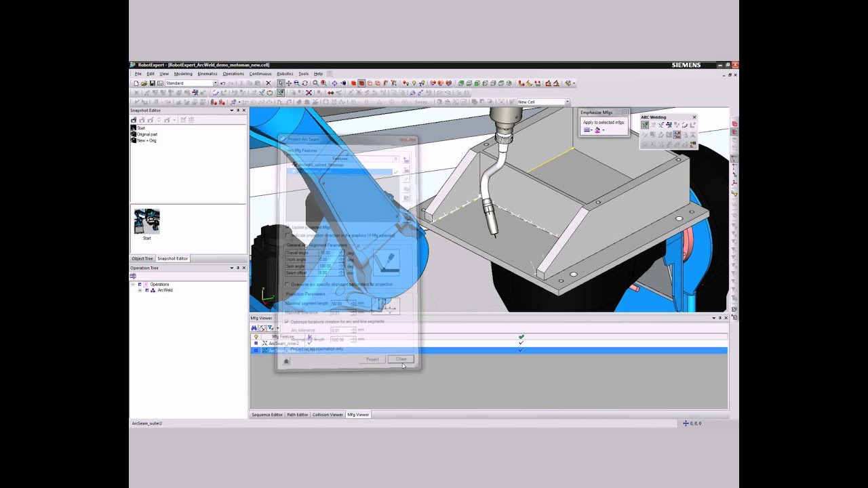
Task: Click last icon in ARC Welding bottom row
Action: tap(693, 144)
